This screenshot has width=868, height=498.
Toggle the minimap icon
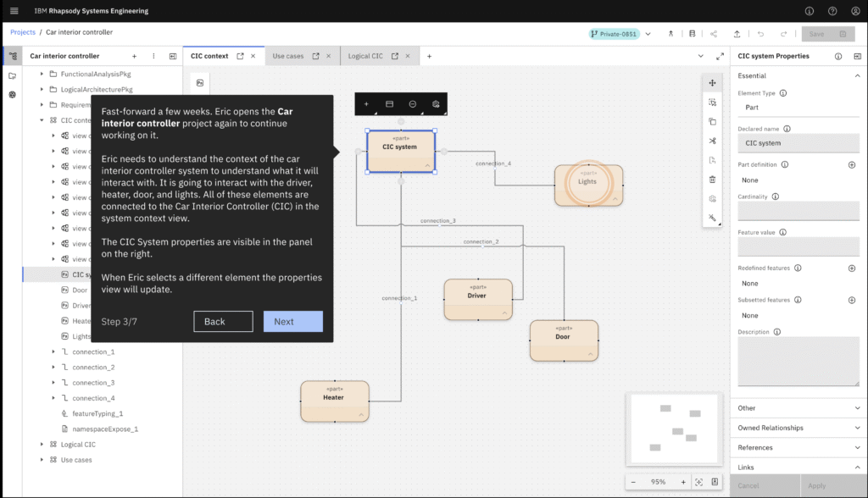point(715,482)
